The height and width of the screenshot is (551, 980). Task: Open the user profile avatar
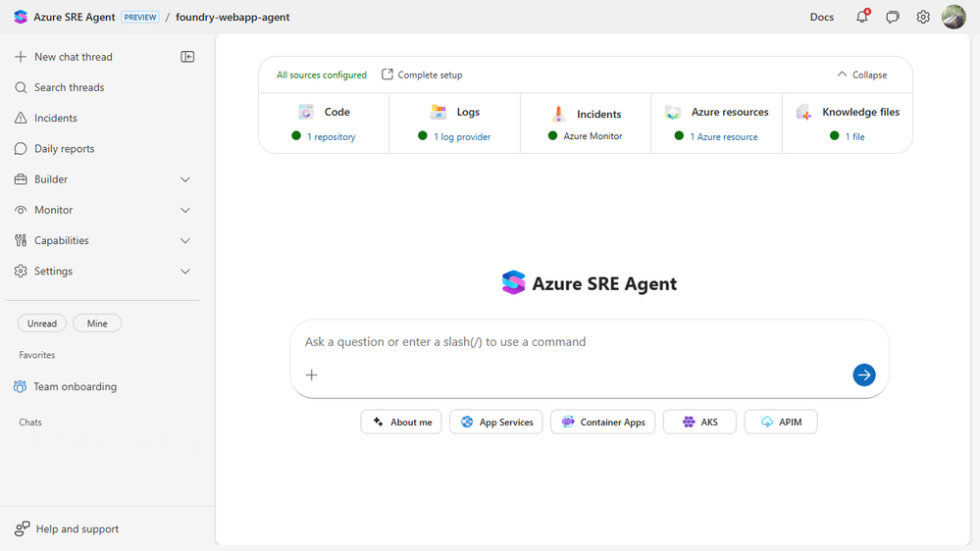tap(954, 17)
